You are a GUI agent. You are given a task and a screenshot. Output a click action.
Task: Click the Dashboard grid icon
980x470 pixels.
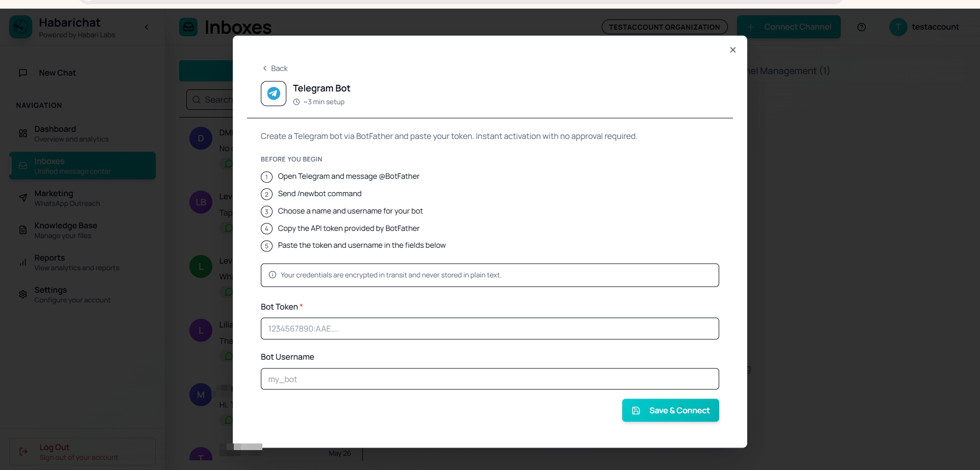tap(23, 134)
